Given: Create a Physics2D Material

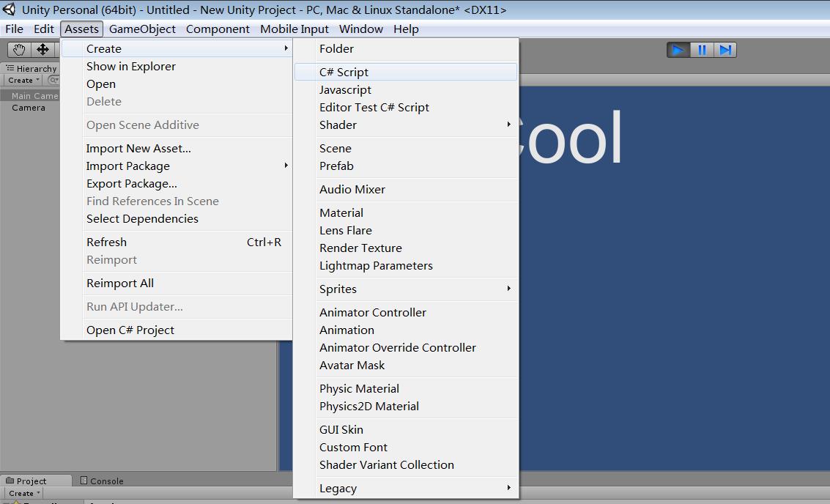Looking at the screenshot, I should tap(405, 406).
